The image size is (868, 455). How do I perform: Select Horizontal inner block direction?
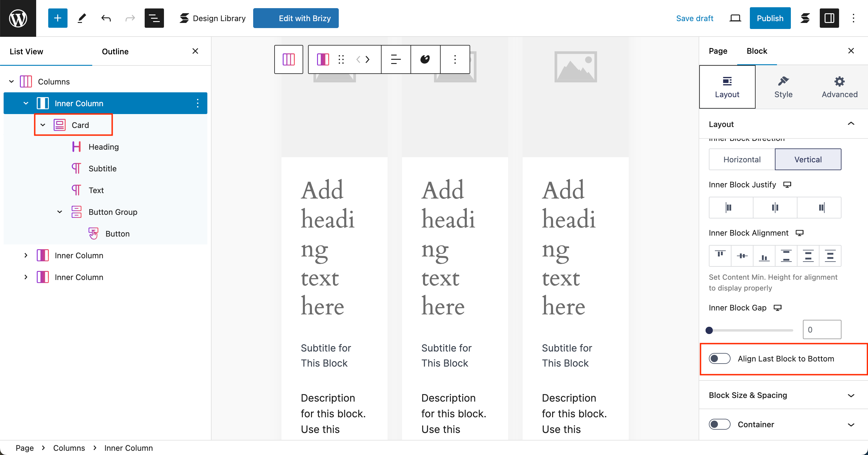742,159
